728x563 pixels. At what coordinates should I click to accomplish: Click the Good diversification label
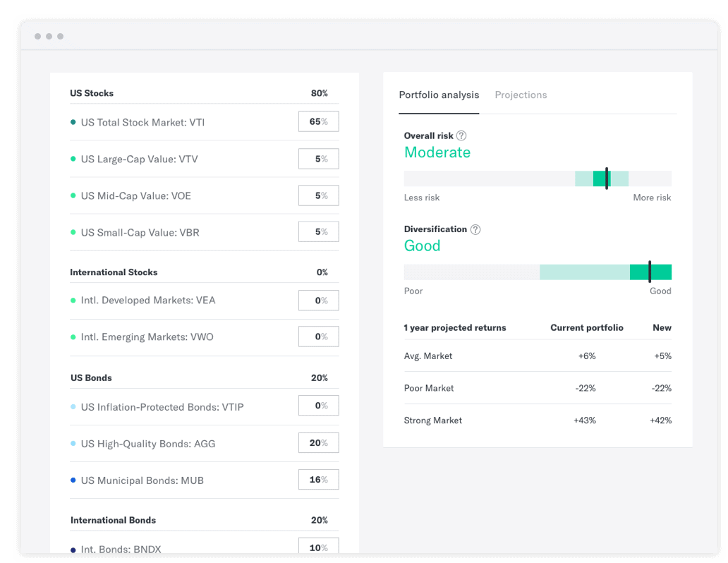[422, 246]
